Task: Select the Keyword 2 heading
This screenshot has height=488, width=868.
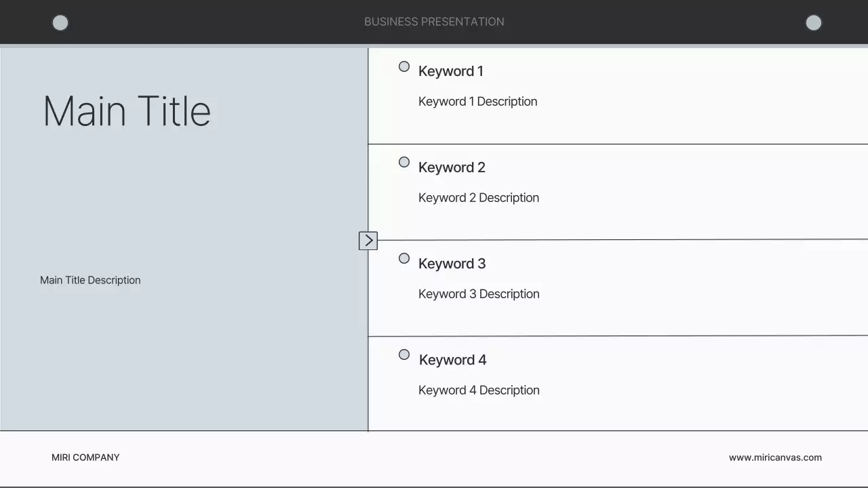Action: click(x=452, y=167)
